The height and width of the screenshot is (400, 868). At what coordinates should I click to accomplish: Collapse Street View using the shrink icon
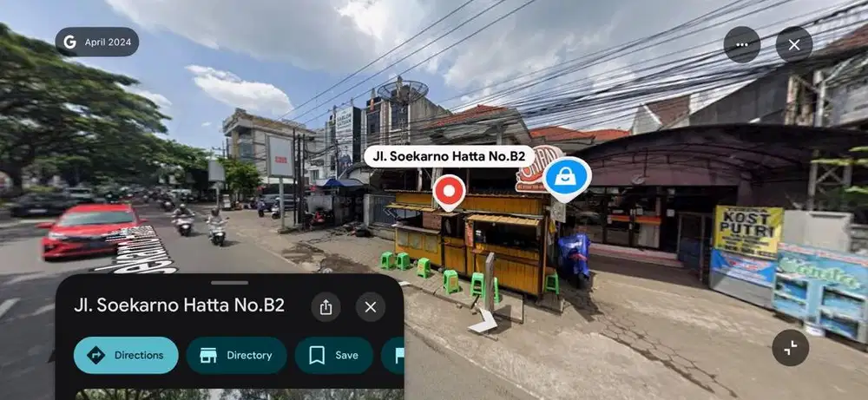point(791,347)
